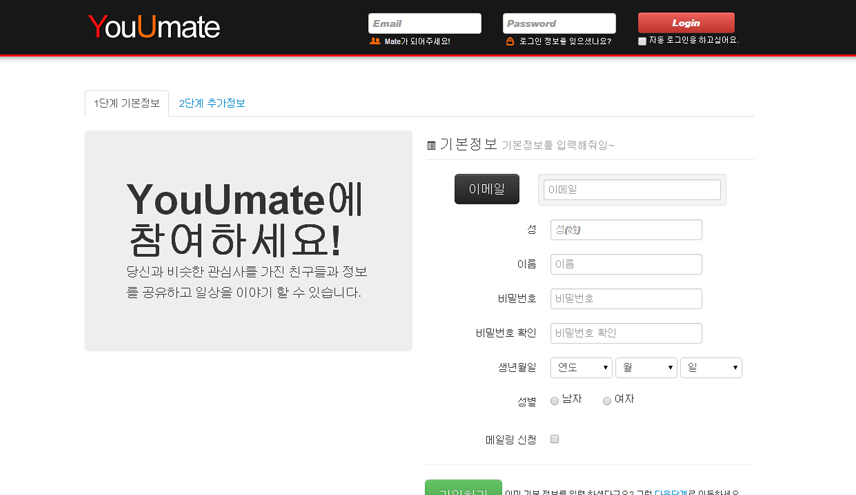Click the YouUmate logo in the header

[153, 27]
